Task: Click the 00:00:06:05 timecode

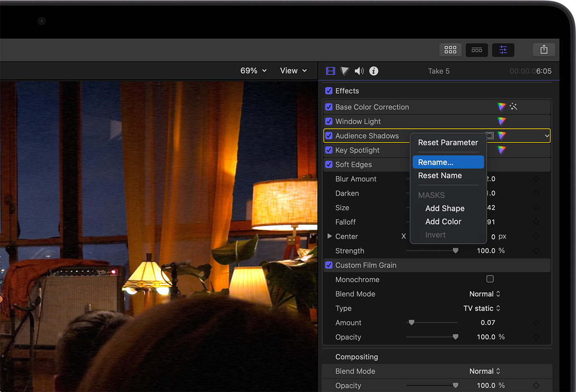Action: pos(531,71)
